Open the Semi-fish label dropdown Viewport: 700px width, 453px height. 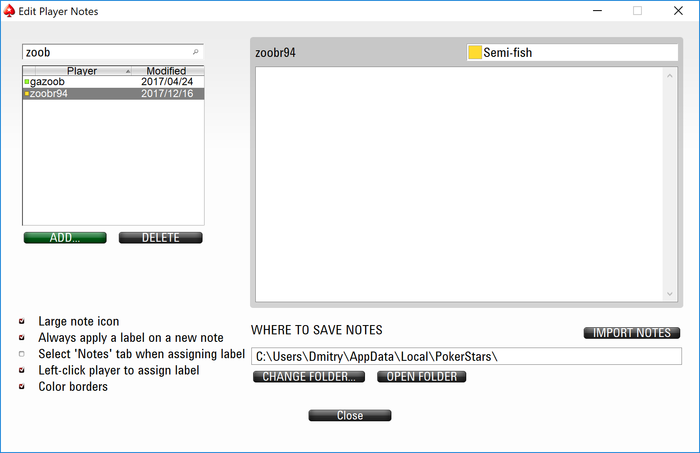pos(572,53)
